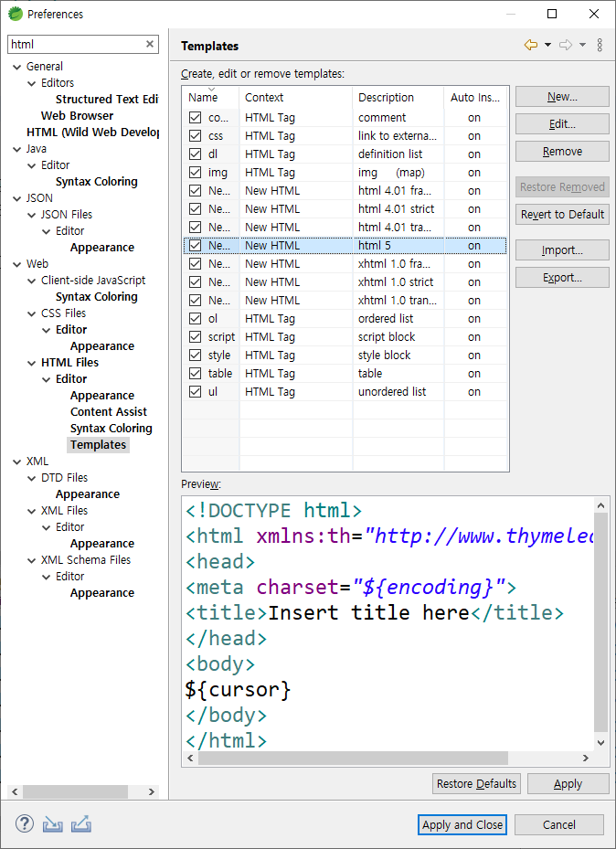
Task: Uncheck the comment template checkbox
Action: [x=195, y=118]
